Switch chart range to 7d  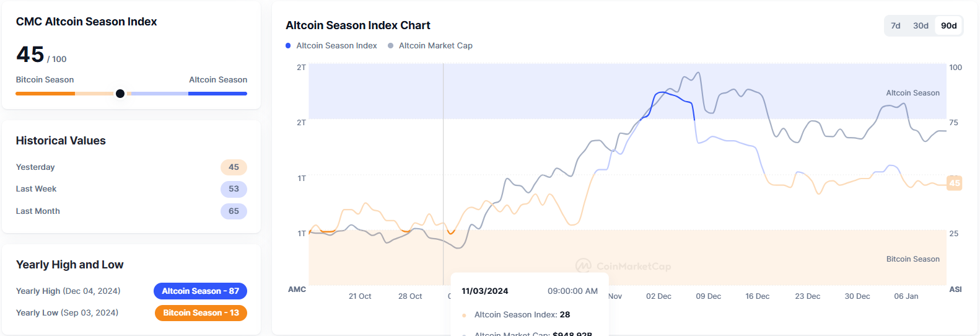coord(895,25)
